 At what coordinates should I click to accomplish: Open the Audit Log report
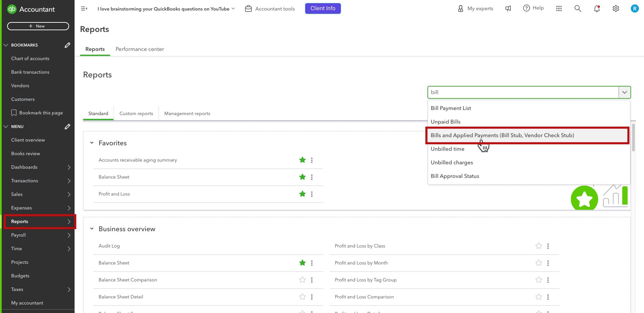(x=109, y=246)
